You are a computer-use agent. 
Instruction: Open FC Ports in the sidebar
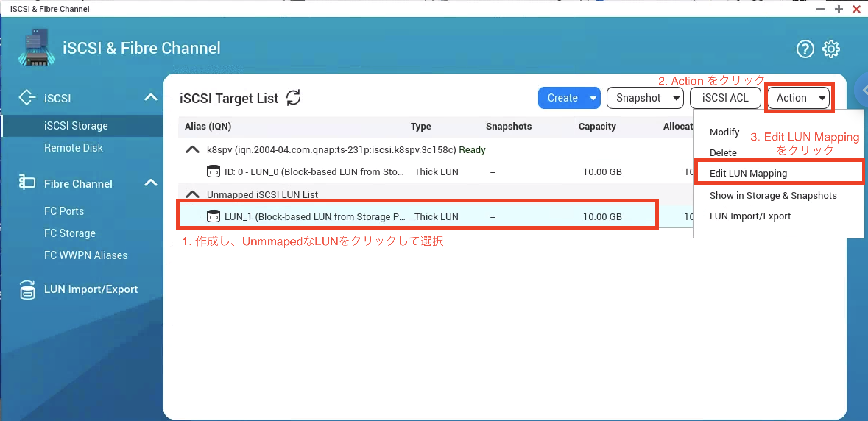(64, 211)
